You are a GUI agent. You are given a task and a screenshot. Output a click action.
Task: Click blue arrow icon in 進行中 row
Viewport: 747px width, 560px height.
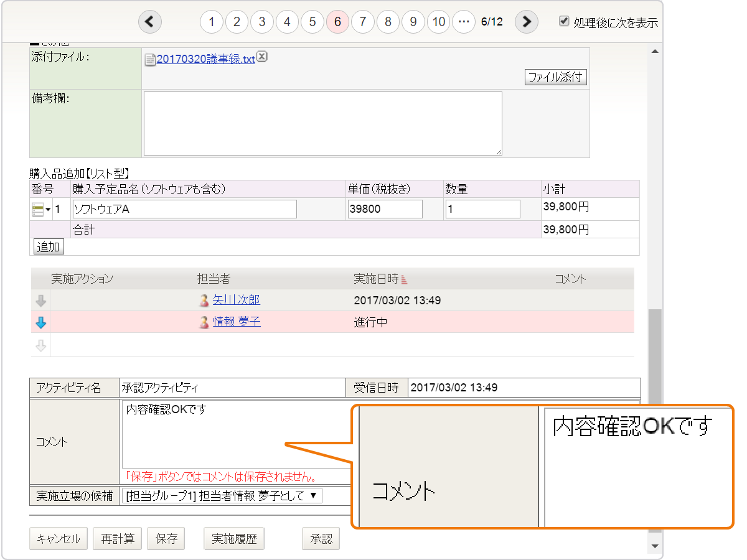pyautogui.click(x=40, y=322)
